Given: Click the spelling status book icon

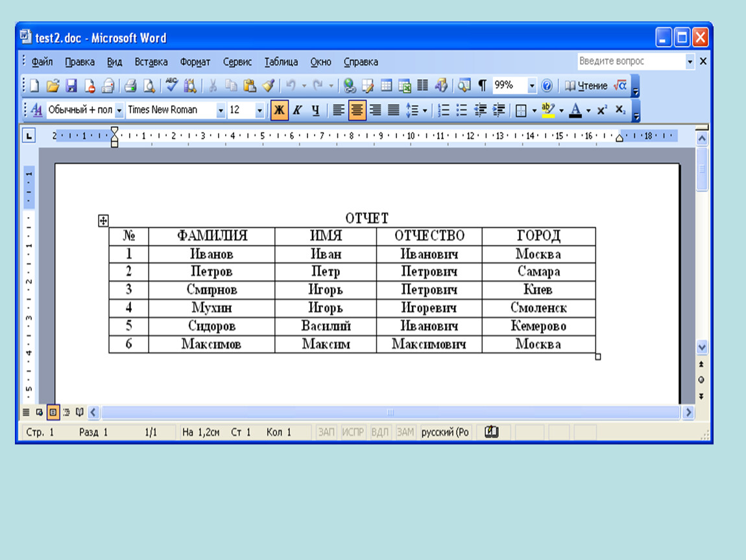Looking at the screenshot, I should tap(492, 432).
